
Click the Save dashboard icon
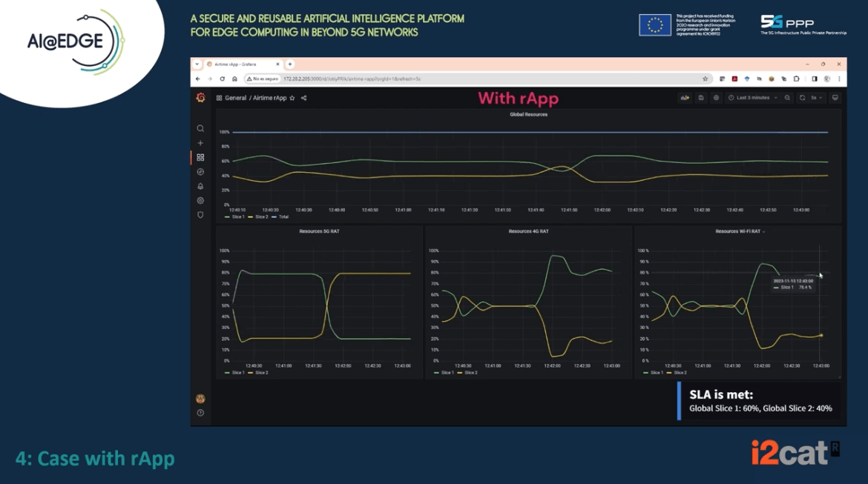[702, 98]
